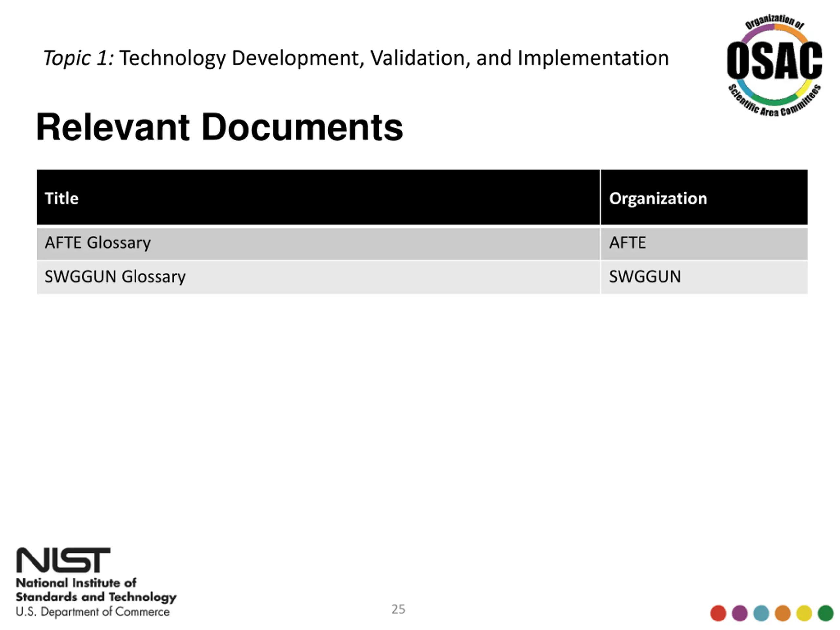
Task: Select the Title column header
Action: (x=318, y=198)
